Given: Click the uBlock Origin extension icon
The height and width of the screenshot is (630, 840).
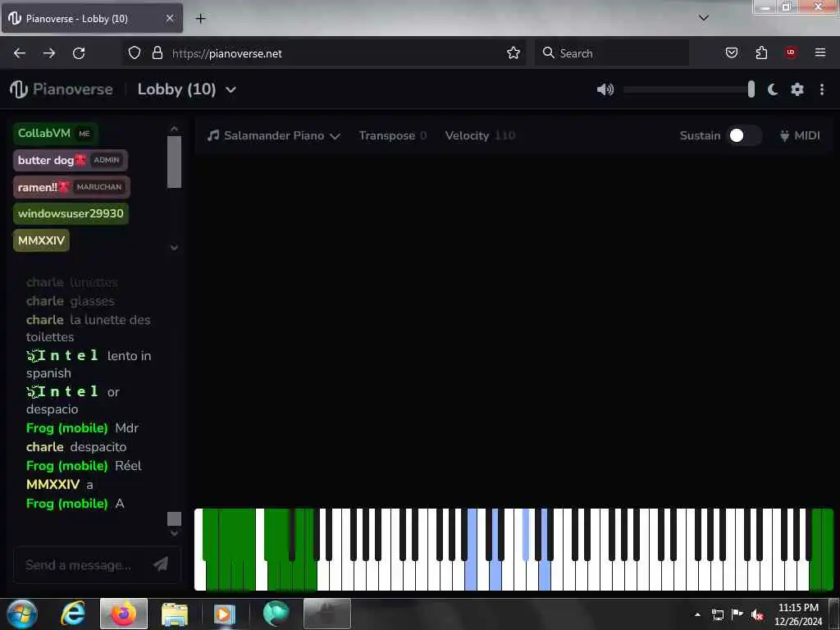Looking at the screenshot, I should (791, 52).
